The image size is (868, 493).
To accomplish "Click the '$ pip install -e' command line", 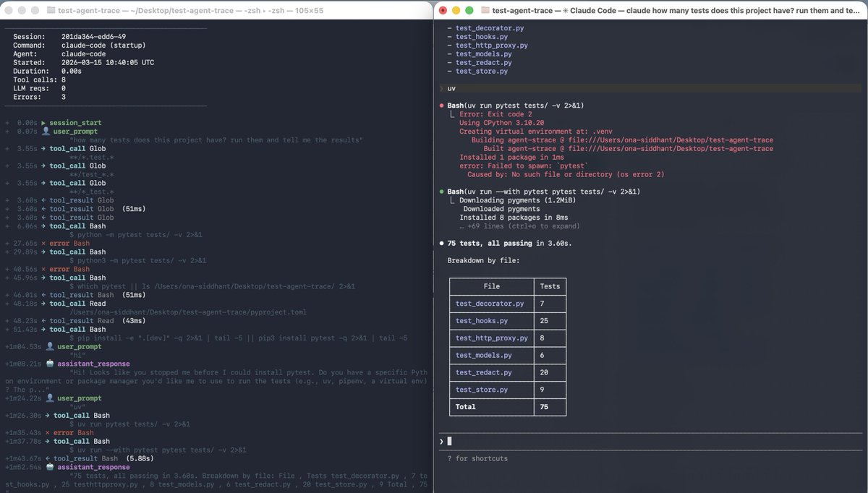I will coord(238,338).
